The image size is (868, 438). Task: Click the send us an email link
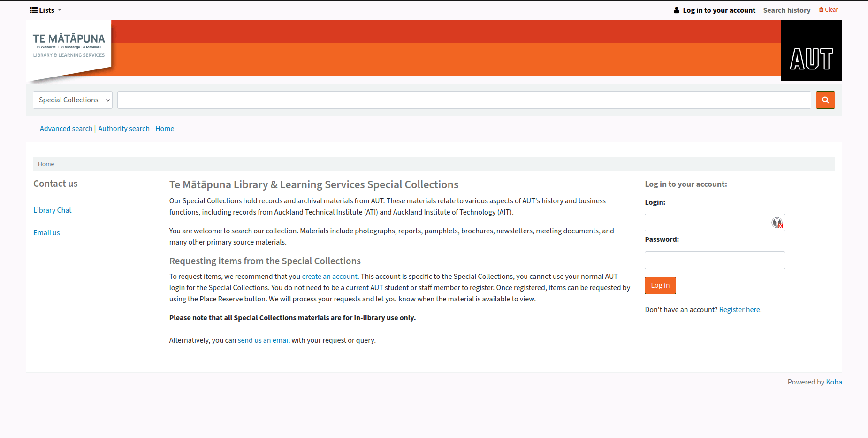[x=264, y=340]
